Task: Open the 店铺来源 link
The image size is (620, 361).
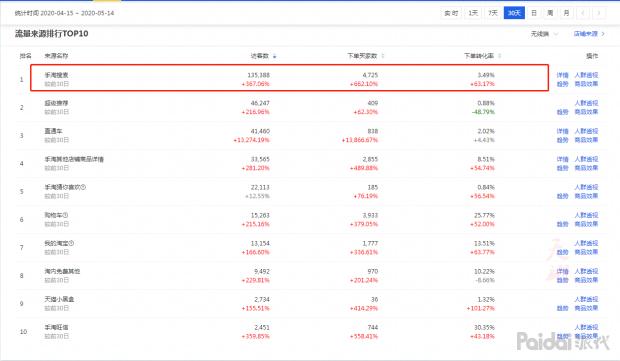Action: point(589,34)
